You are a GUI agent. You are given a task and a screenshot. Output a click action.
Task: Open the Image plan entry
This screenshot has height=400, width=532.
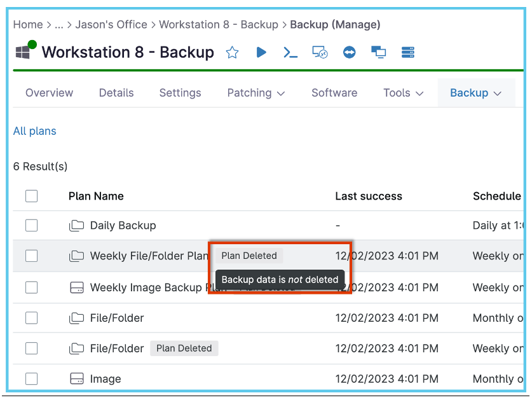click(106, 379)
